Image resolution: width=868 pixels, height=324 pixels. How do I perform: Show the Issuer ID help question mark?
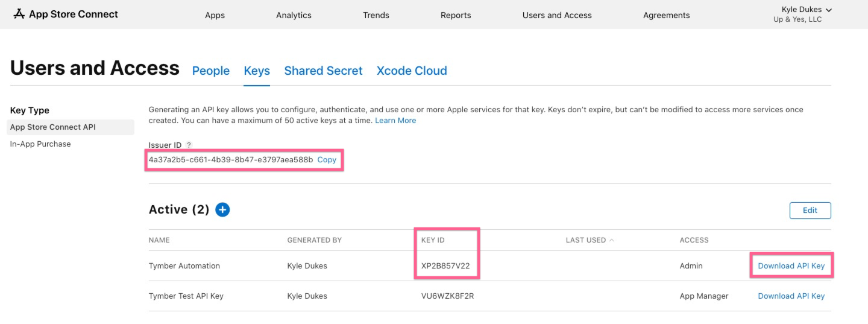(189, 145)
